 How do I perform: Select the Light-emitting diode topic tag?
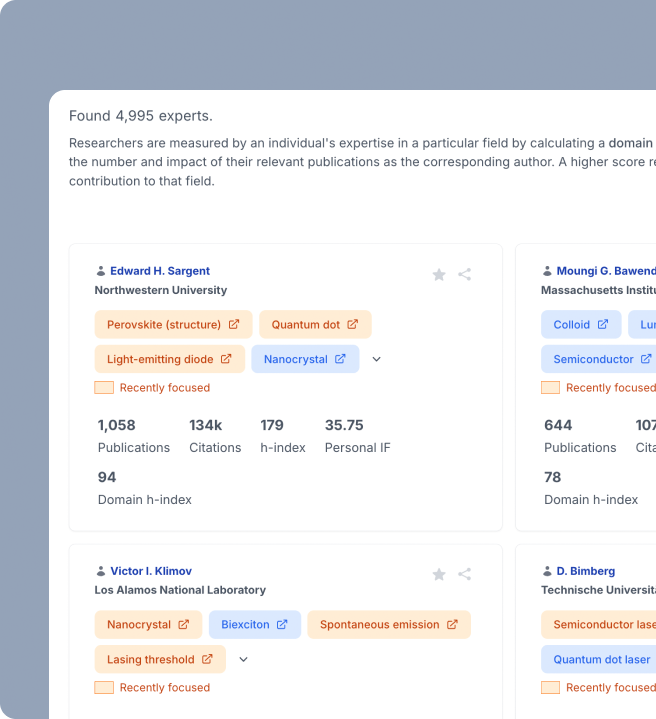[170, 359]
